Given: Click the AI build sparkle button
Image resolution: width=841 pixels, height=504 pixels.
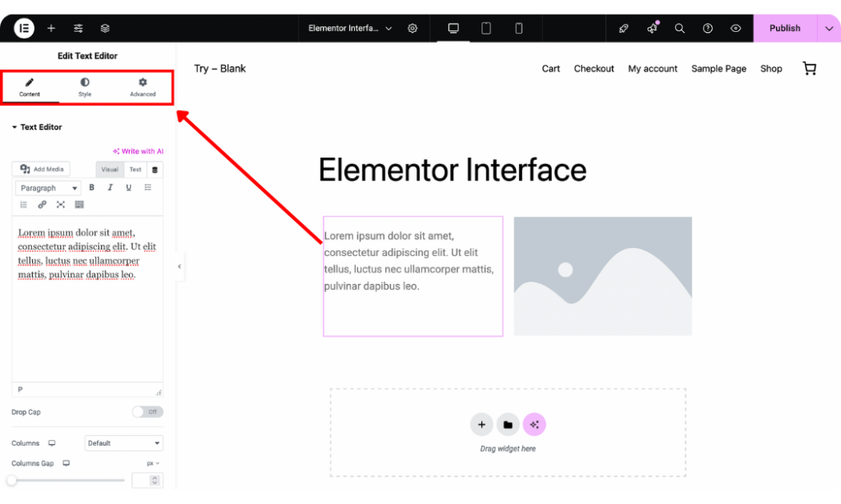Looking at the screenshot, I should (x=534, y=424).
